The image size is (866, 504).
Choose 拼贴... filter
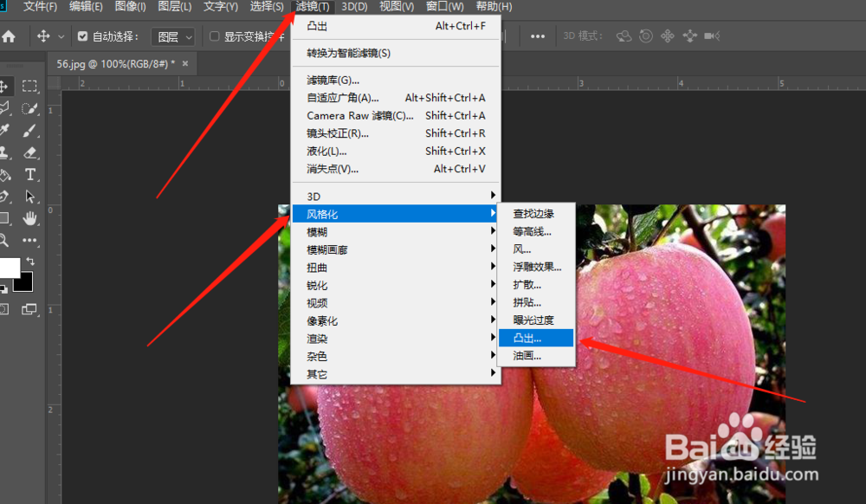(536, 302)
